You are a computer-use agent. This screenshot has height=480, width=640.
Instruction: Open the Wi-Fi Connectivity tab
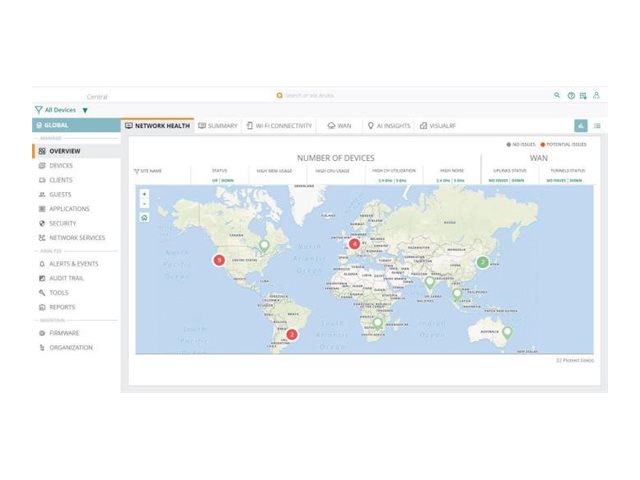(279, 126)
